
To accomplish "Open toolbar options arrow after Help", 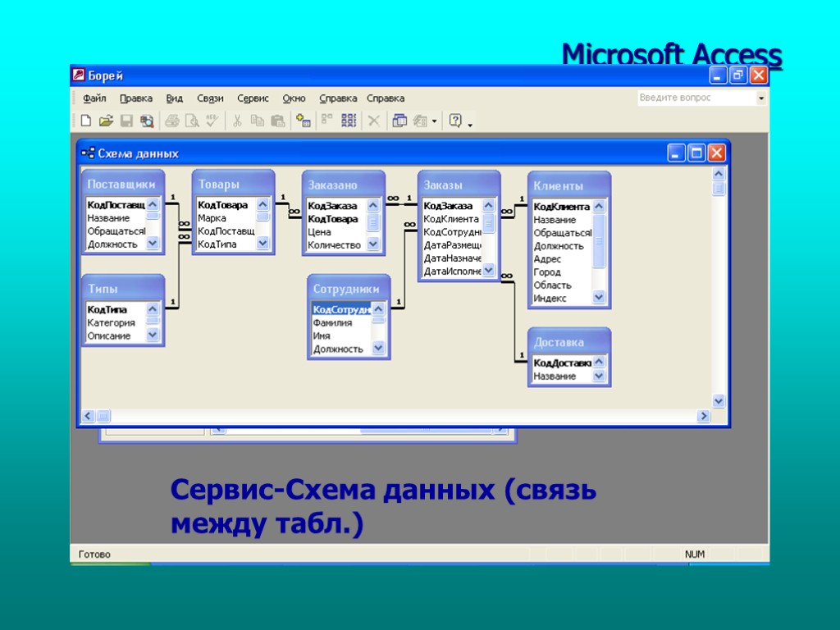I will [x=470, y=125].
